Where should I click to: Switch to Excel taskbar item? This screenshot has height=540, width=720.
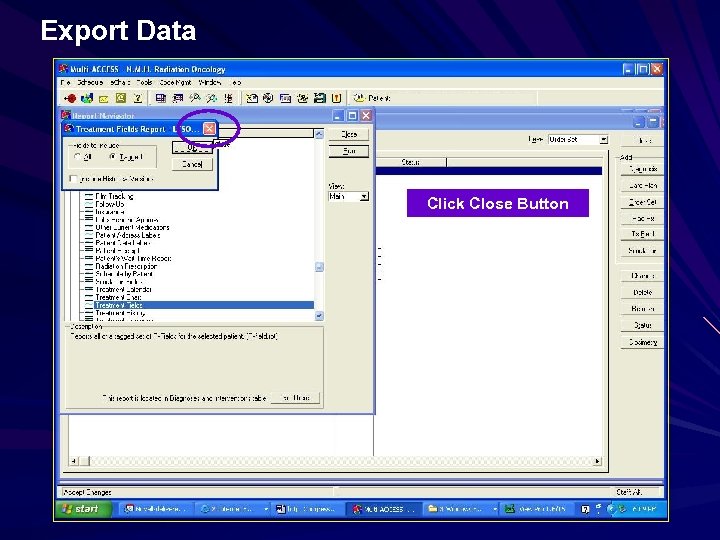pos(535,509)
